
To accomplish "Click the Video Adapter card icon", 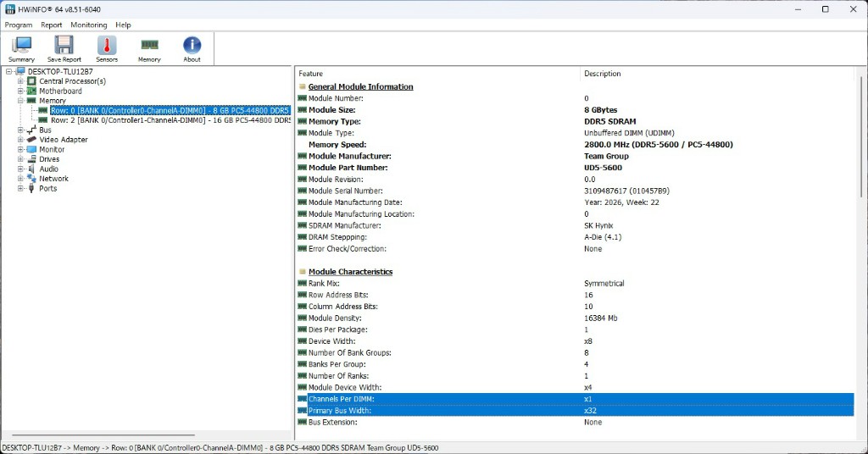I will point(31,140).
